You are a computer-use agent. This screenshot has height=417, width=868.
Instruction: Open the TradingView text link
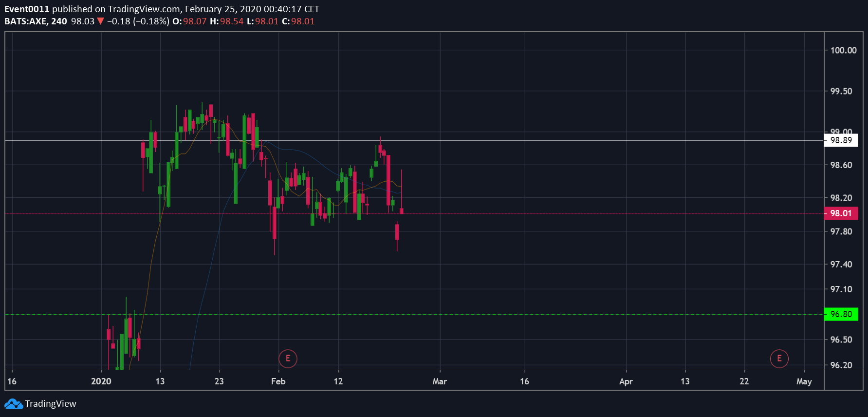click(x=51, y=404)
